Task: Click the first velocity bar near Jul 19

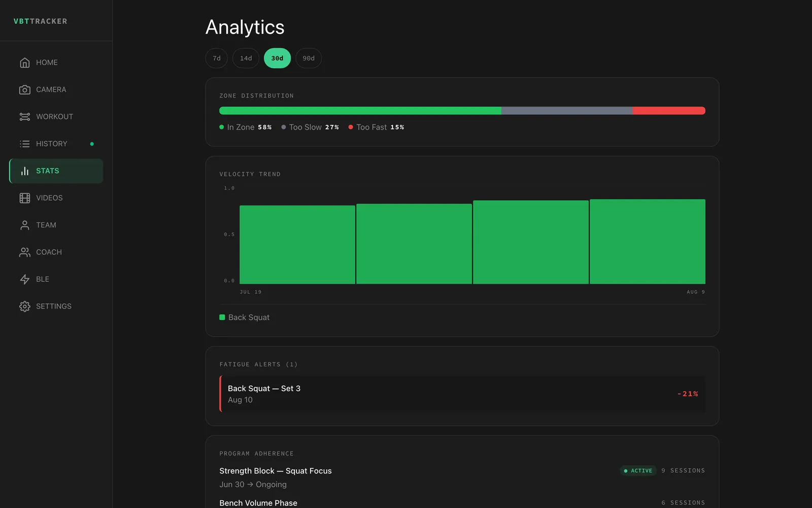Action: 297,245
